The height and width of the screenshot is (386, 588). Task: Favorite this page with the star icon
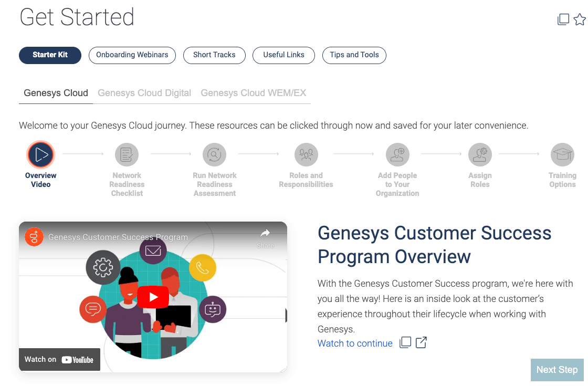[580, 19]
